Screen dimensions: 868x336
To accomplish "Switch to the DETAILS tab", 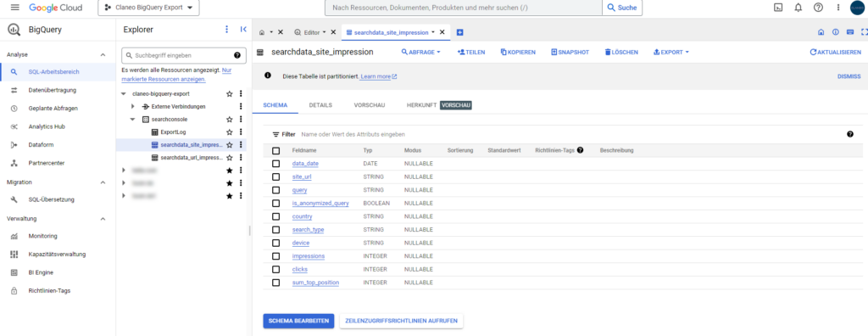I will click(320, 105).
